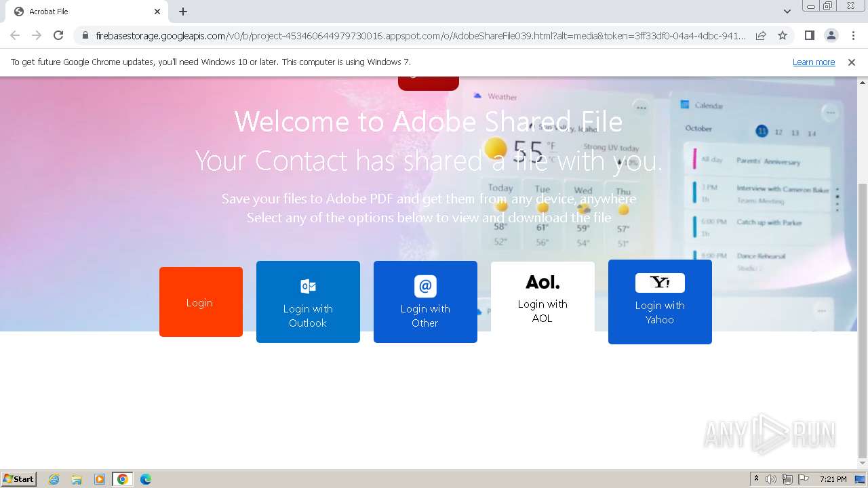Choose Login with Outlook tile
The image size is (868, 488).
click(308, 302)
